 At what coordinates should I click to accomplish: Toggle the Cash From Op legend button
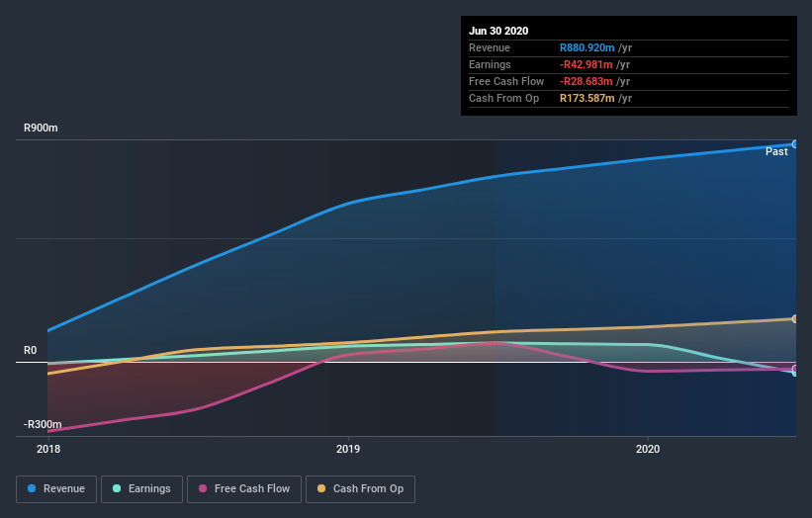[x=360, y=489]
